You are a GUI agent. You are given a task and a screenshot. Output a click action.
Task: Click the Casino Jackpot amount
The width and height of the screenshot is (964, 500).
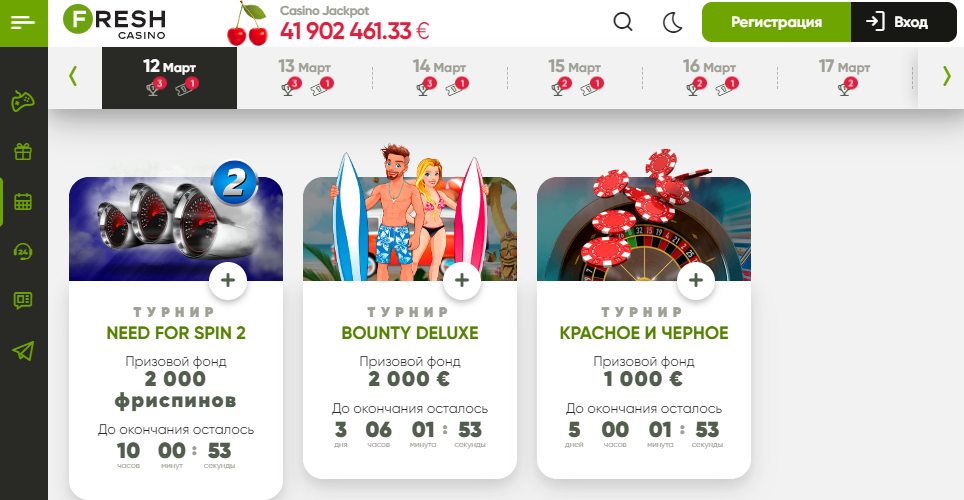coord(355,31)
